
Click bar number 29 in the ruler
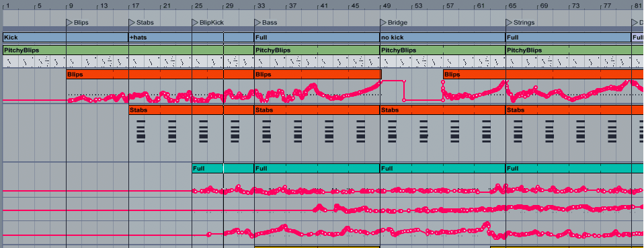pos(230,6)
